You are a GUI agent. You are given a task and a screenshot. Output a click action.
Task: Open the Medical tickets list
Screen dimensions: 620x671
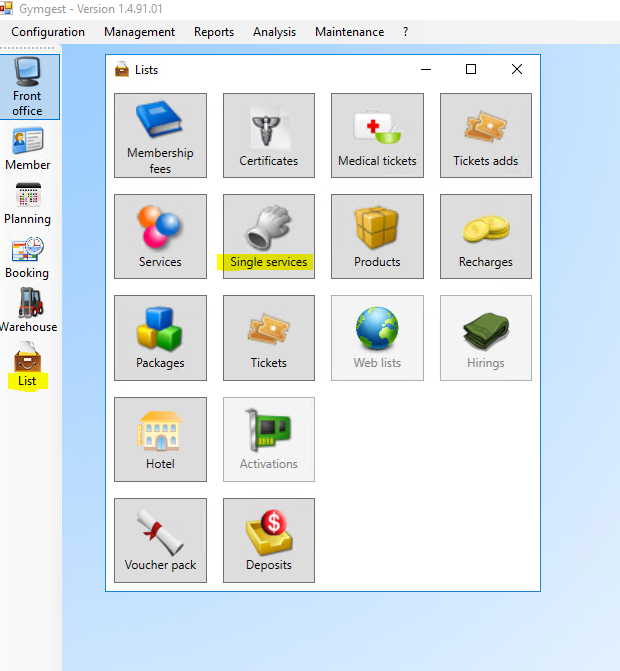(x=377, y=136)
